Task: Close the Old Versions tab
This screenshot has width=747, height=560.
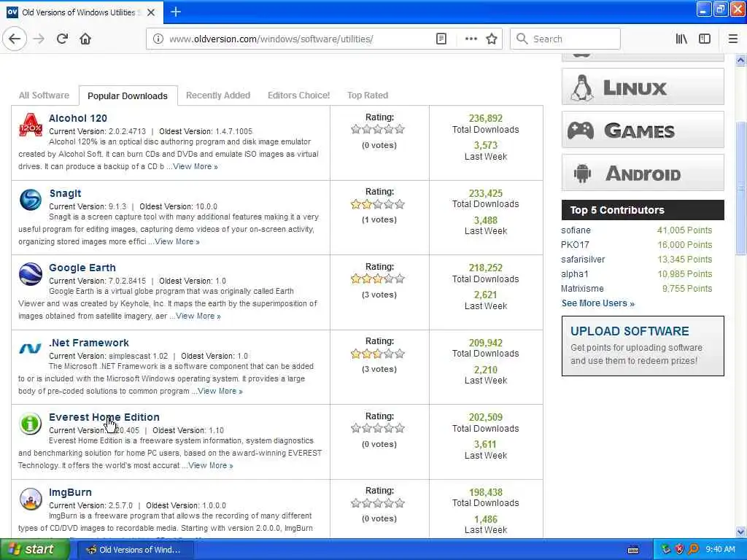Action: coord(151,12)
